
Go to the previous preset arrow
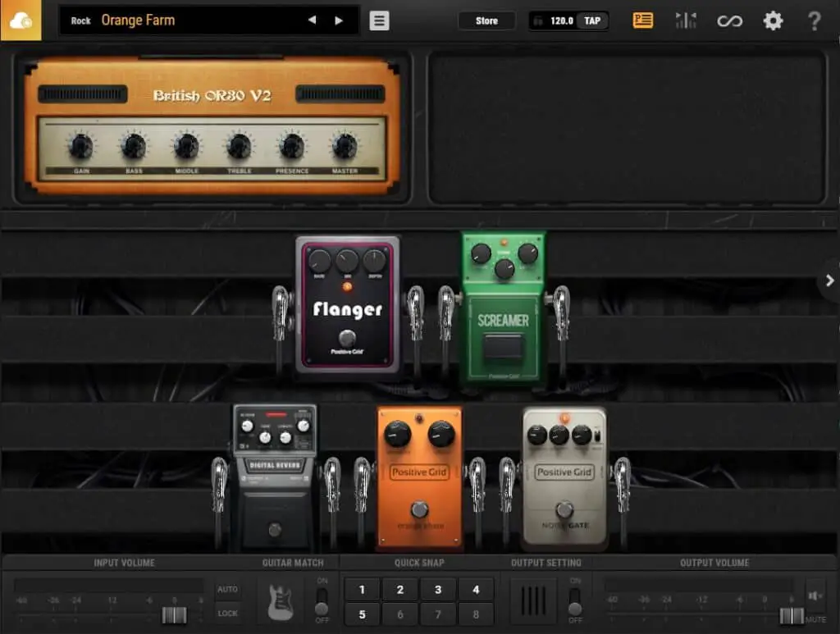312,21
